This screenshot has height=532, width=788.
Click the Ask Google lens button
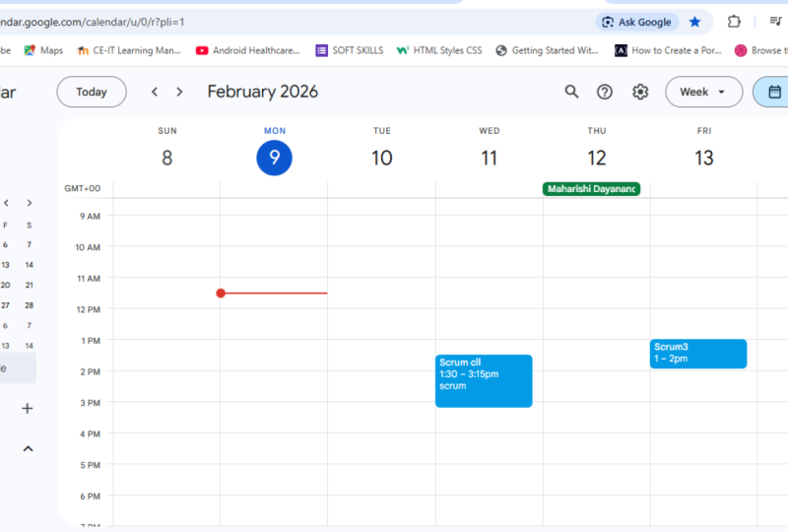[636, 22]
